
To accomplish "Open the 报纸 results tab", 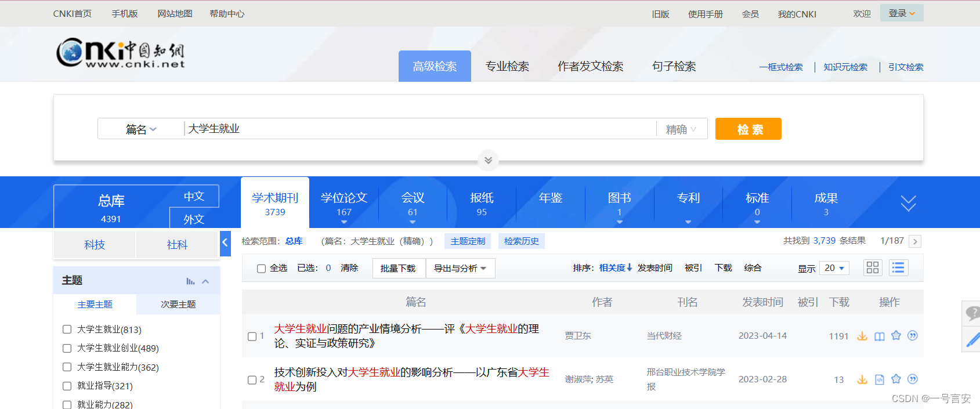I will pyautogui.click(x=482, y=204).
